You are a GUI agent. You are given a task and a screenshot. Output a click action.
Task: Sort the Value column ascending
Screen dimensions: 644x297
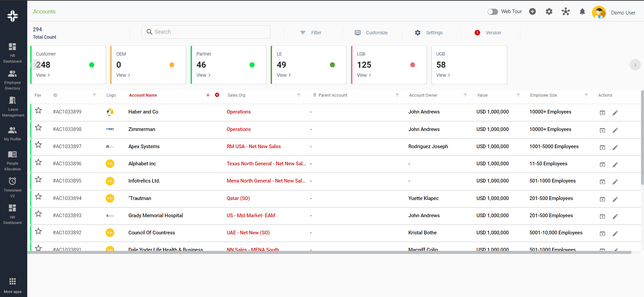518,95
